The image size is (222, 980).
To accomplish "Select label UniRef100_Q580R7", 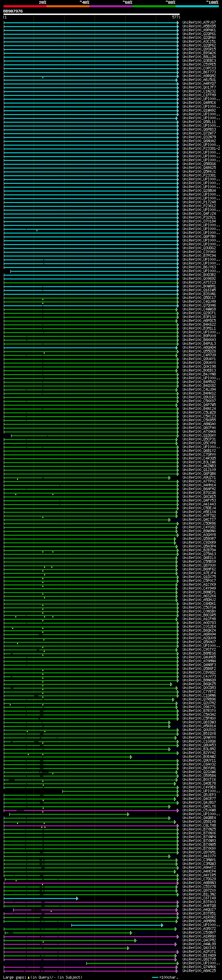I will [x=199, y=539].
